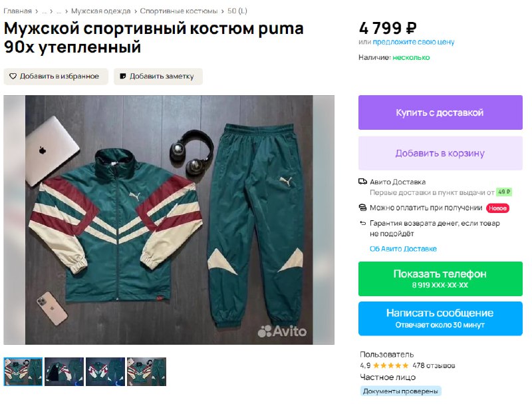This screenshot has width=532, height=404.
Task: Open the 50 (L) size breadcrumb
Action: coord(237,11)
